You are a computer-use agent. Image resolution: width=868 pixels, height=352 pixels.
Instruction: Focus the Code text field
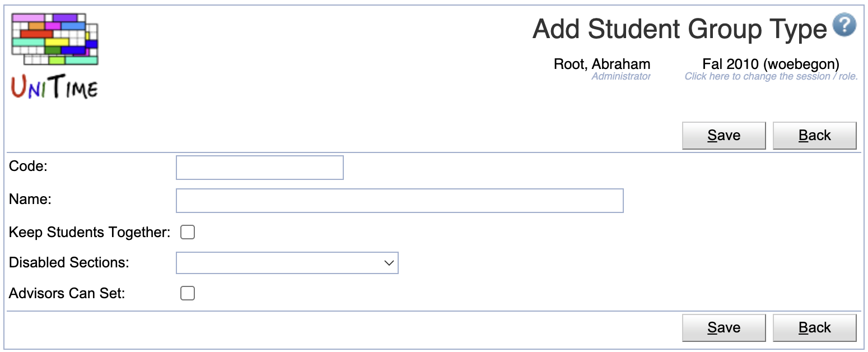point(260,168)
